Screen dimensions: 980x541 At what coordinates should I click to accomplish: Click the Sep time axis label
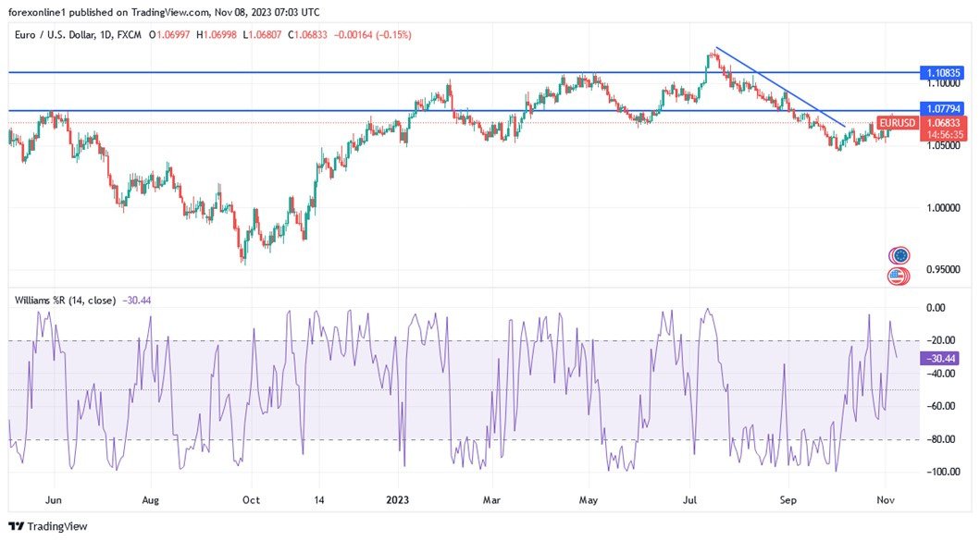coord(788,499)
